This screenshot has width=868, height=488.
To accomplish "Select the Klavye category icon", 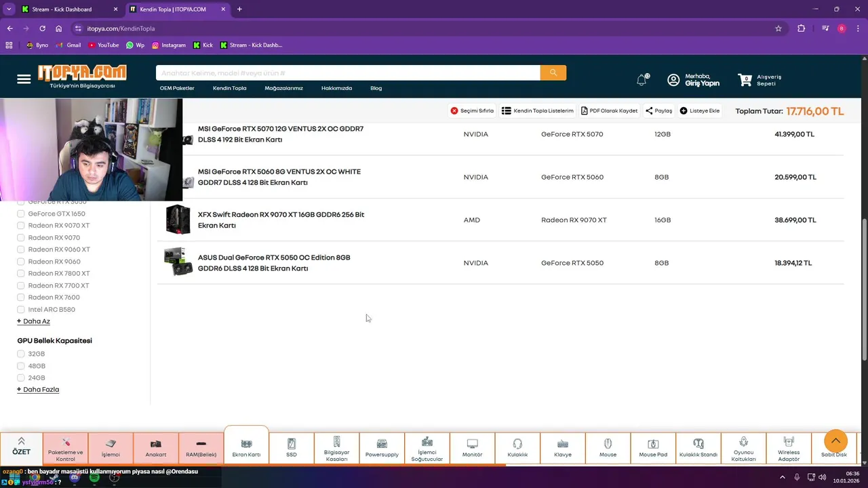I will pos(563,448).
